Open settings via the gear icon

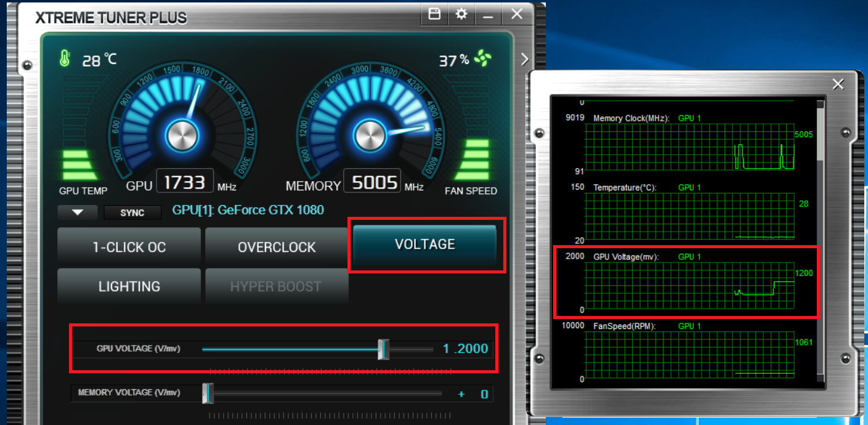[x=461, y=14]
